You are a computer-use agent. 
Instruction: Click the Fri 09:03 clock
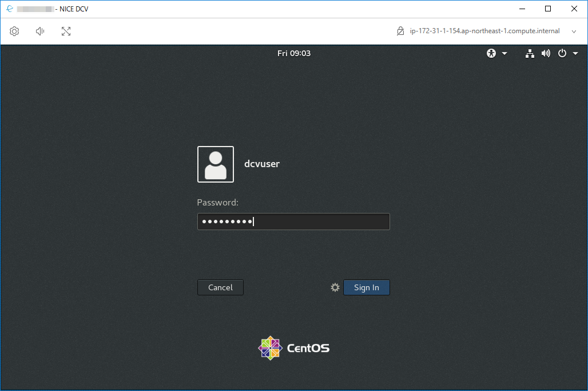[x=293, y=53]
